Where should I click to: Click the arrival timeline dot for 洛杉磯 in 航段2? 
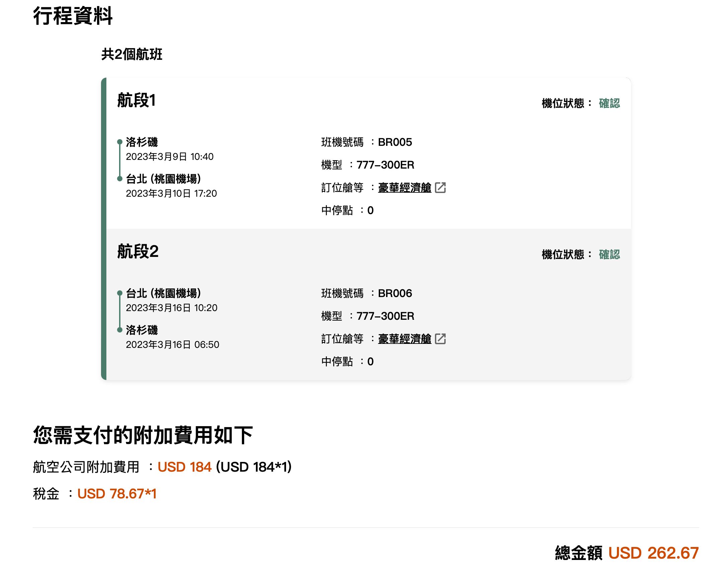120,330
